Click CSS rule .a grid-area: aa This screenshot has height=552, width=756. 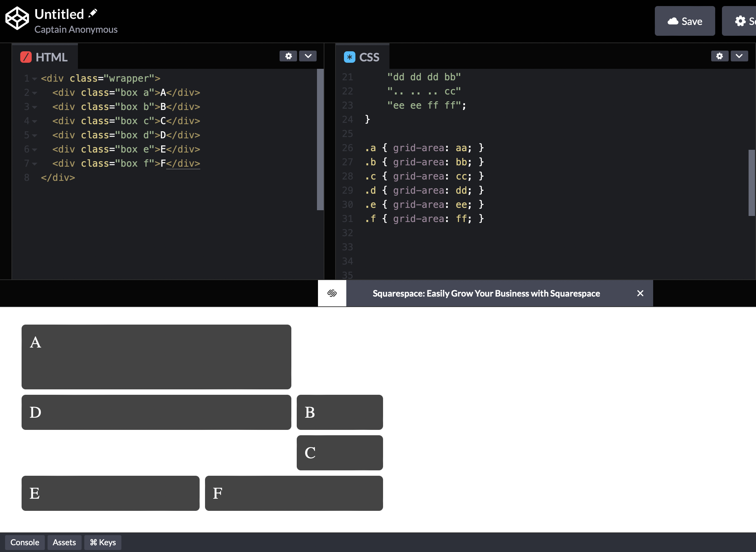point(424,148)
